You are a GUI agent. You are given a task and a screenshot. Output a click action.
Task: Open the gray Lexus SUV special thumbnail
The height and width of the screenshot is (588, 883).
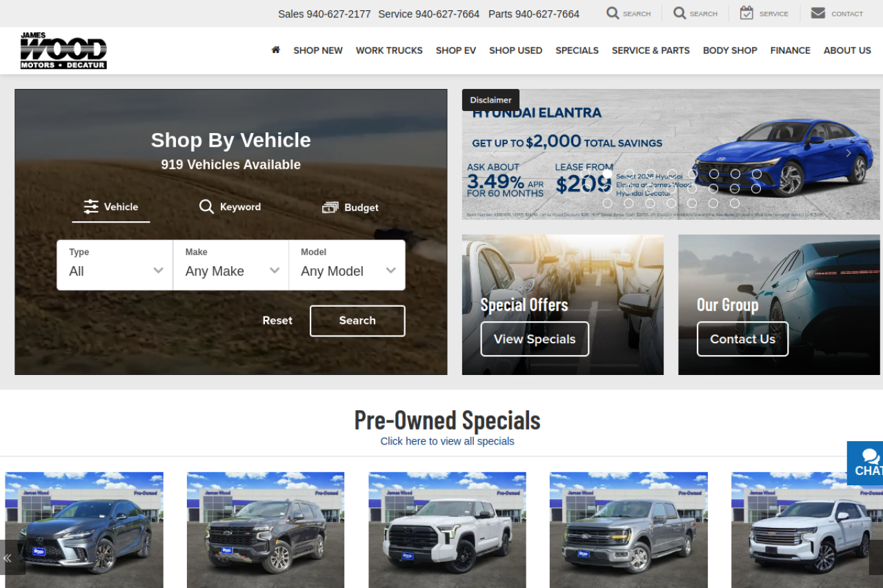pyautogui.click(x=84, y=529)
